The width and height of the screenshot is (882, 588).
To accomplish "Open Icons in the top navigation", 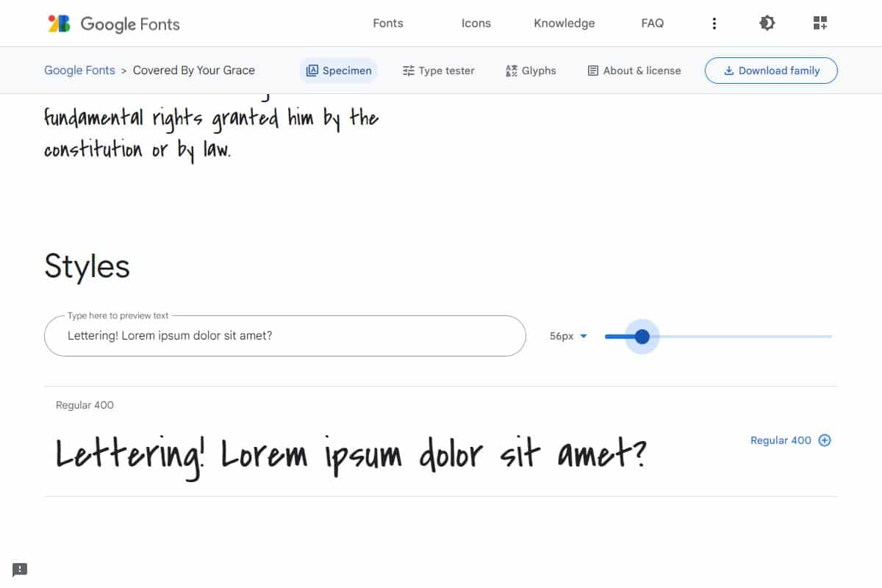I will click(x=476, y=24).
